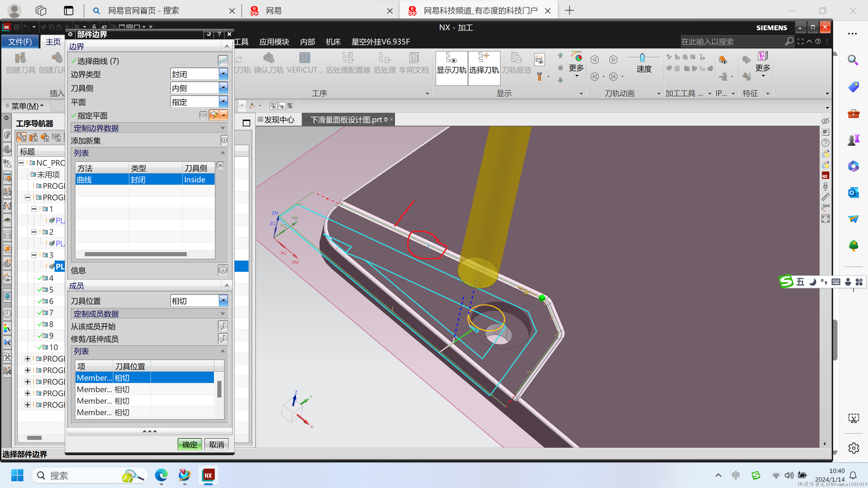Click the VERICUT icon
The width and height of the screenshot is (868, 488).
[x=304, y=63]
